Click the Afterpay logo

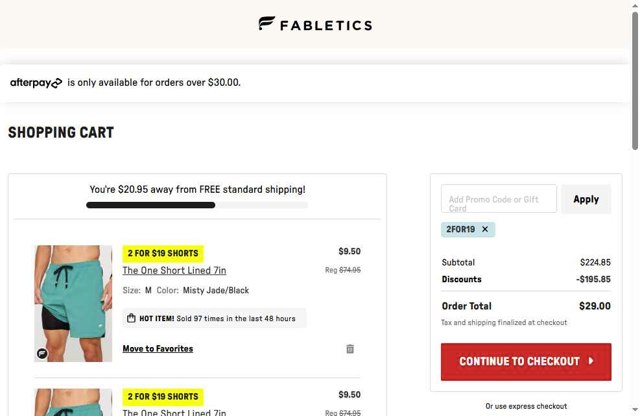coord(36,83)
